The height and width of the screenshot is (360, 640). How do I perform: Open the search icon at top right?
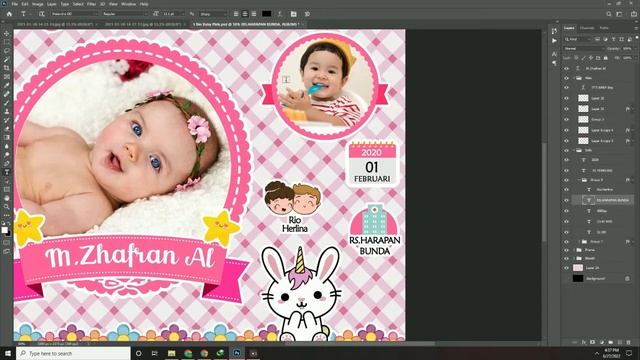(x=609, y=14)
